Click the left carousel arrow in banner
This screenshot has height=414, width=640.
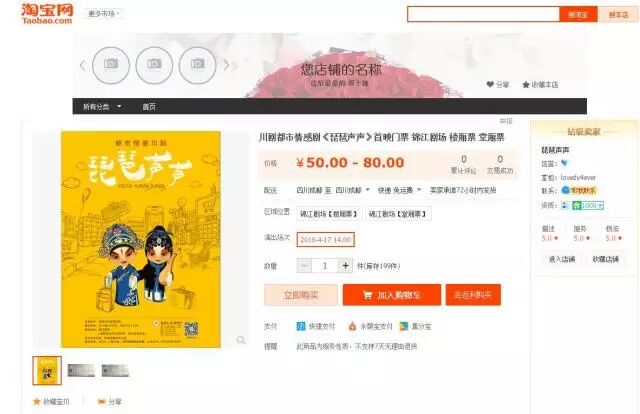click(83, 65)
